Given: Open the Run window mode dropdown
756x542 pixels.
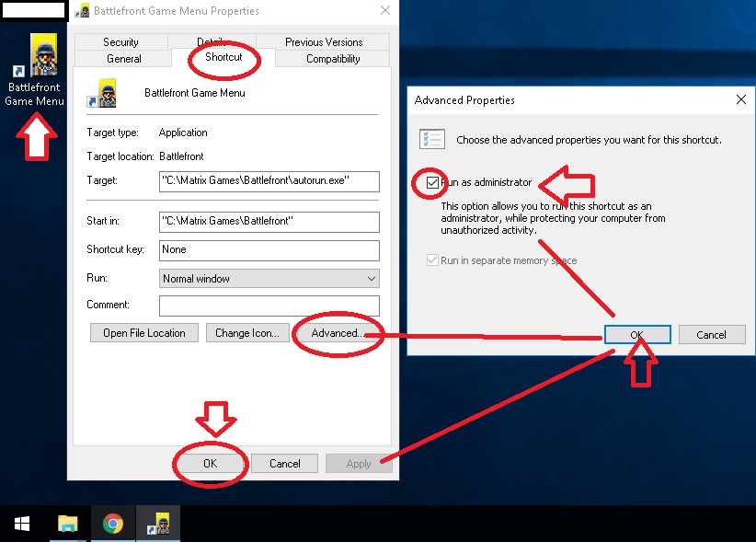Looking at the screenshot, I should (269, 278).
